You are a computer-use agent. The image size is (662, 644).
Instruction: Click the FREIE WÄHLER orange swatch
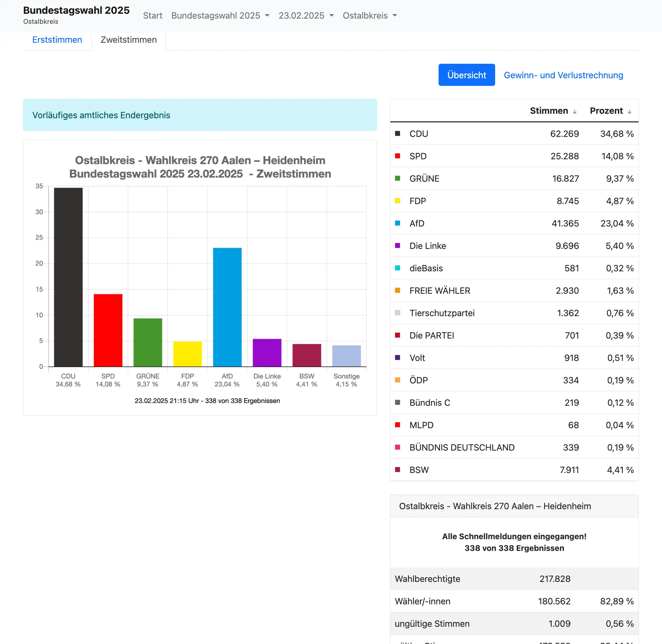click(x=398, y=290)
